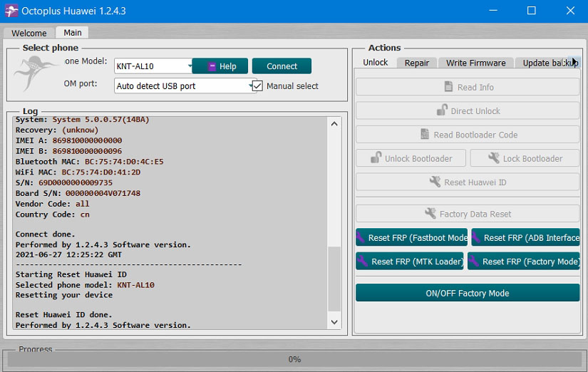
Task: Click the 0% progress bar
Action: click(x=294, y=359)
